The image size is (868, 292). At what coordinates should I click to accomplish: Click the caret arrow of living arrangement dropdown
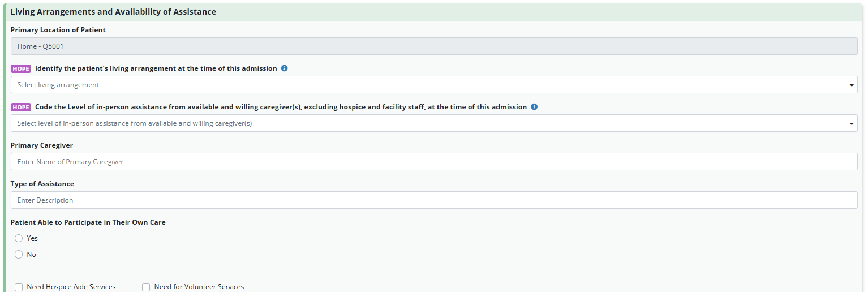click(851, 85)
